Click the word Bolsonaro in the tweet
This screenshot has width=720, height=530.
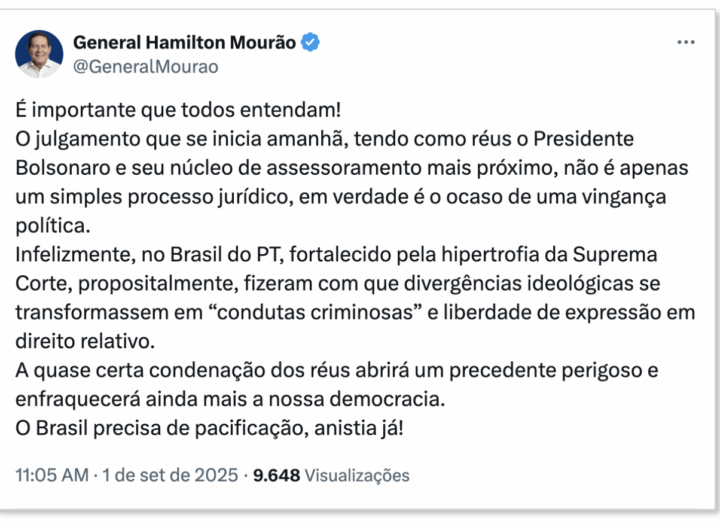(64, 167)
